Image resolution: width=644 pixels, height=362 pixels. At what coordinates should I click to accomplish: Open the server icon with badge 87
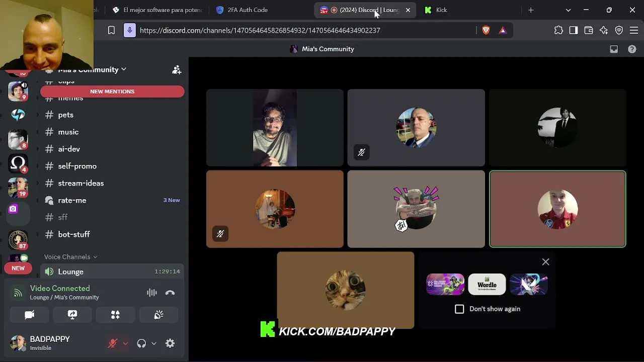(18, 239)
